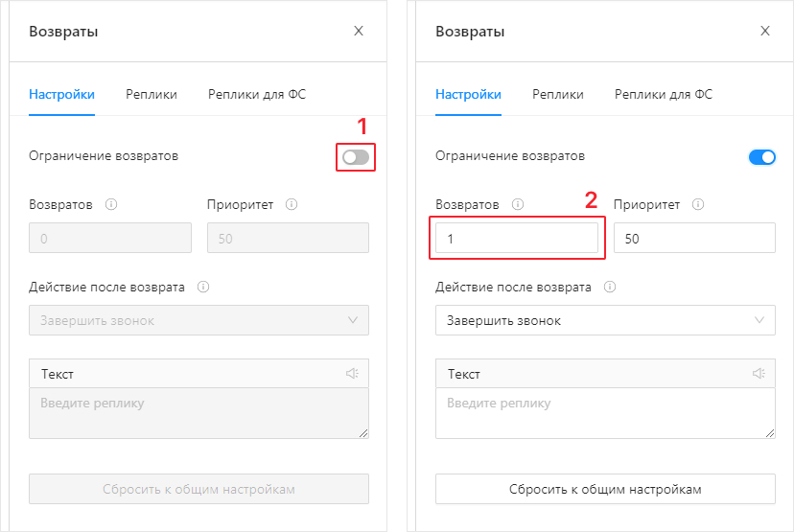Click info icon next to Возвратов in left panel
794x532 pixels.
111,204
